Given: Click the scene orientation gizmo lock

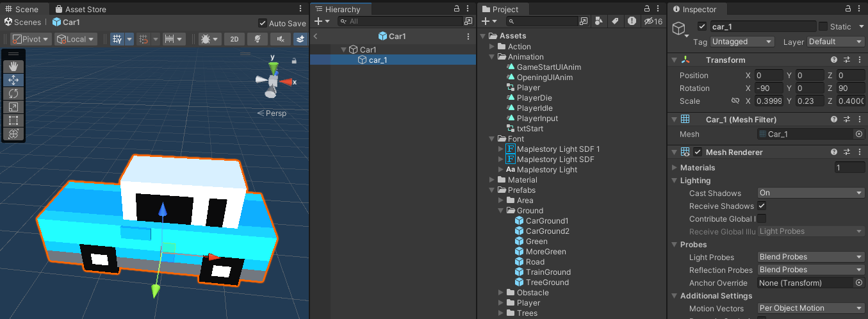Looking at the screenshot, I should tap(294, 61).
